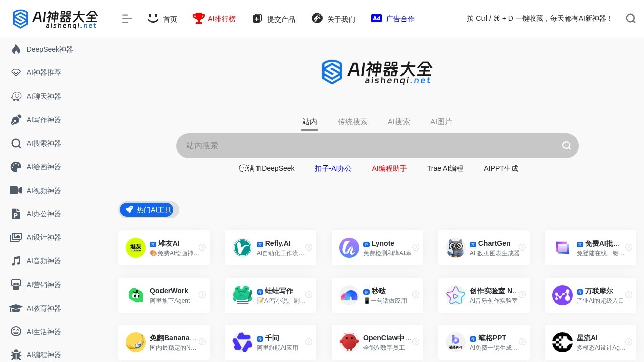Screen dimensions: 644x362
Task: Expand arrow on the ChartGen card
Action: pyautogui.click(x=522, y=247)
